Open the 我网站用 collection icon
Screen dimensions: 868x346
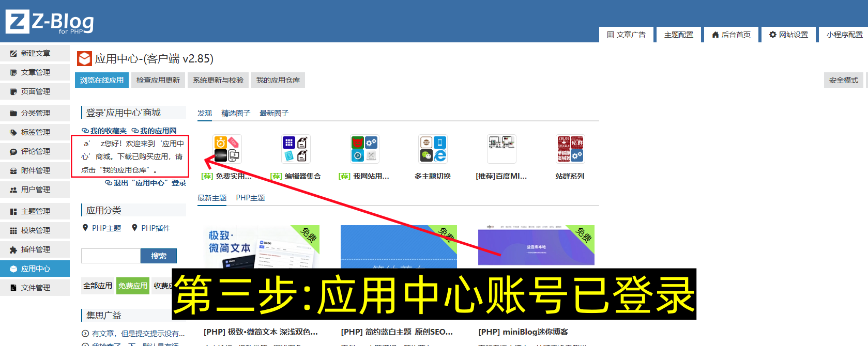[364, 149]
